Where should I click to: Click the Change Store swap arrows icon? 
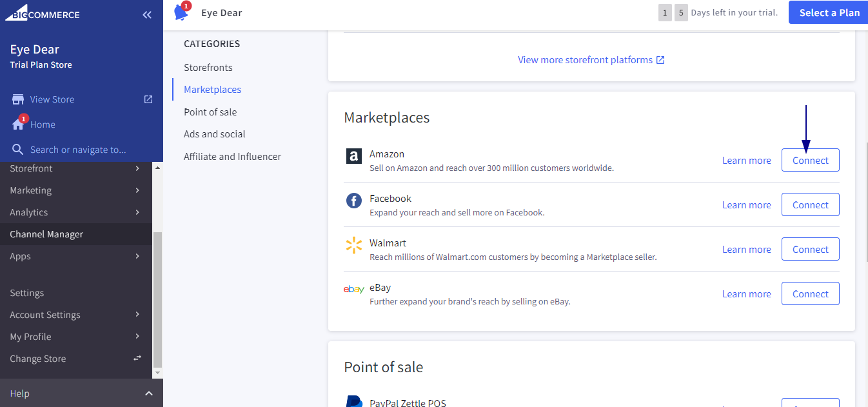pos(137,358)
